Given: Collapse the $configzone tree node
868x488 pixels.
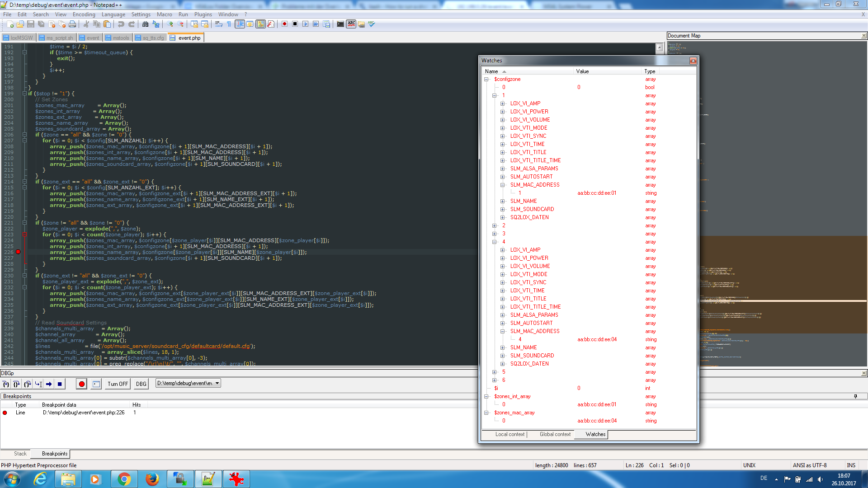Looking at the screenshot, I should 486,80.
